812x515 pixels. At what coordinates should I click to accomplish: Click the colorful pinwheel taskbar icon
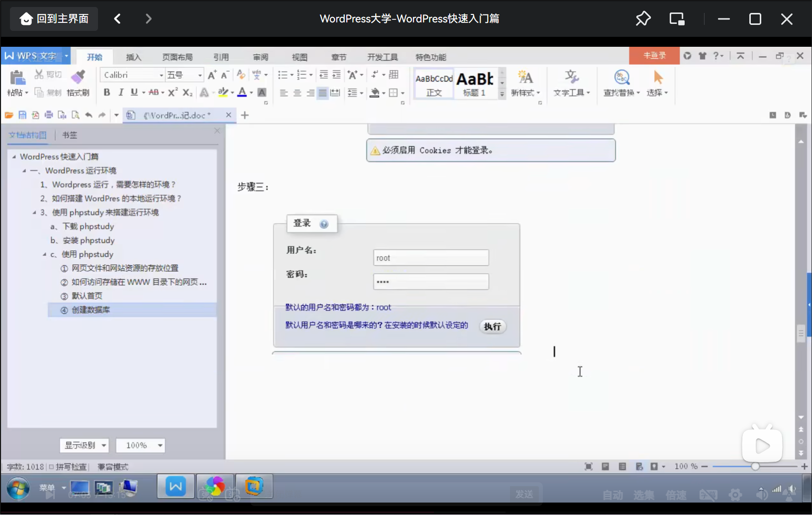click(215, 486)
